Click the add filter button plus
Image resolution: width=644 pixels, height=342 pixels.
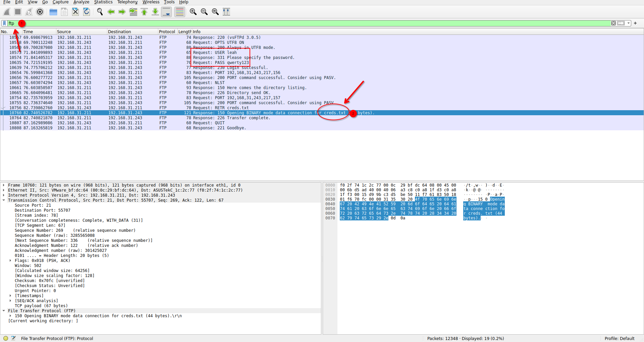[x=635, y=23]
